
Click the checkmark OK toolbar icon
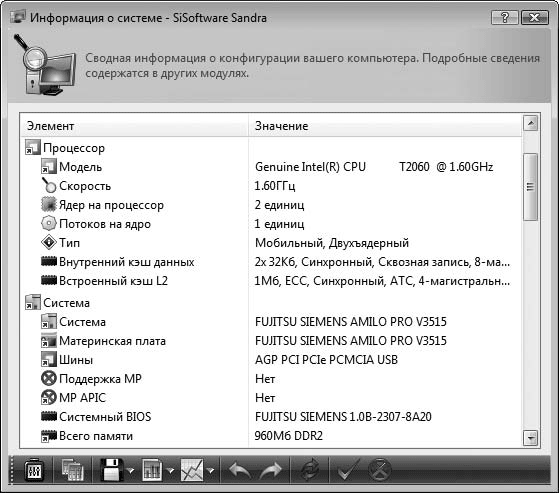348,470
